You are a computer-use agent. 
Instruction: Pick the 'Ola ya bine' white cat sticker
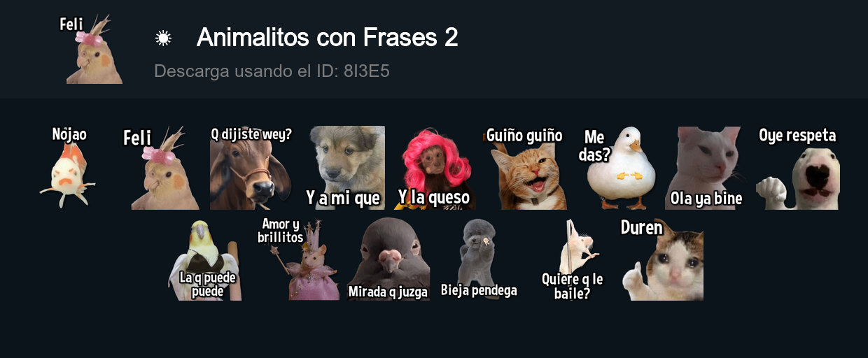(705, 168)
